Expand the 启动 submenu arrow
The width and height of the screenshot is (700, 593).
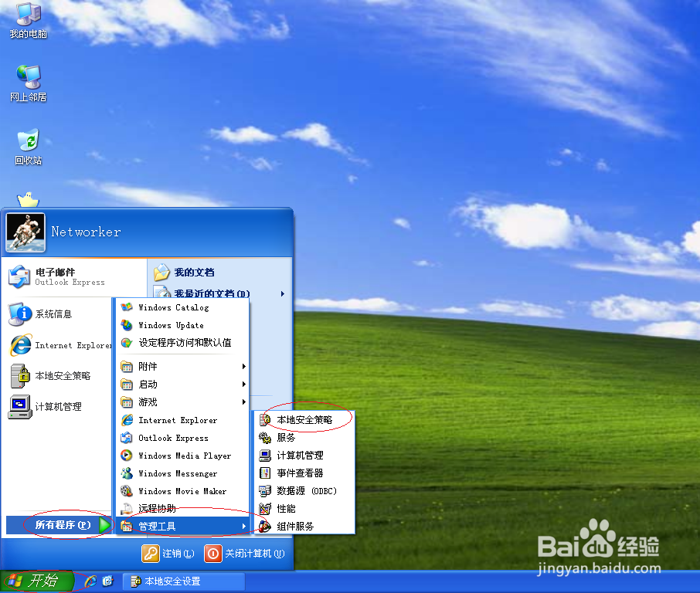click(x=243, y=385)
